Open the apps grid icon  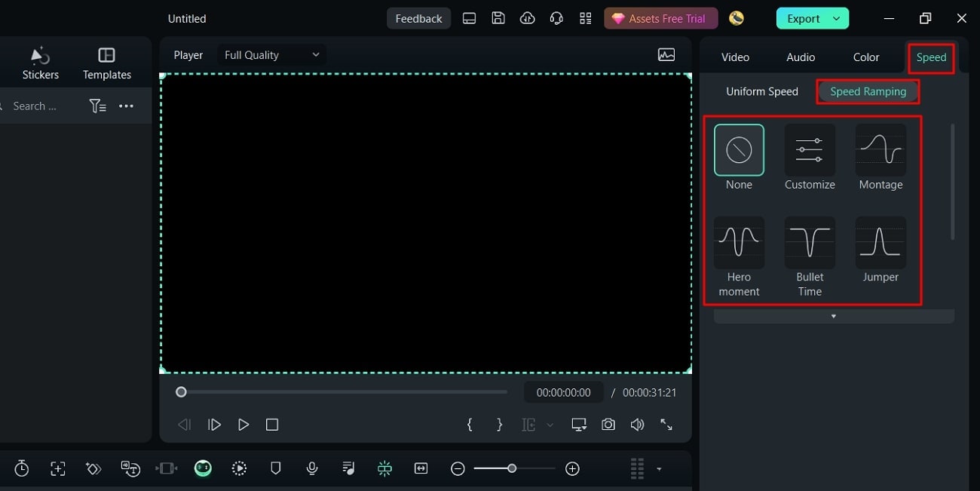(x=586, y=18)
